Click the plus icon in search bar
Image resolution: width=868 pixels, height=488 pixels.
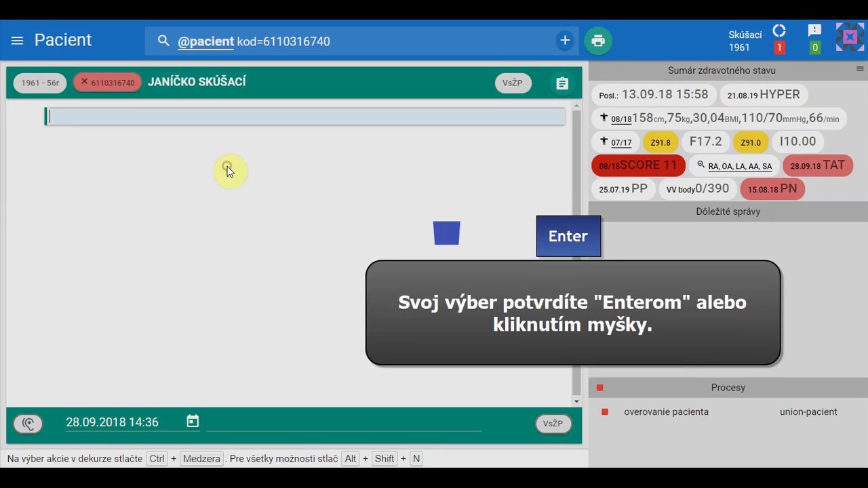point(565,41)
